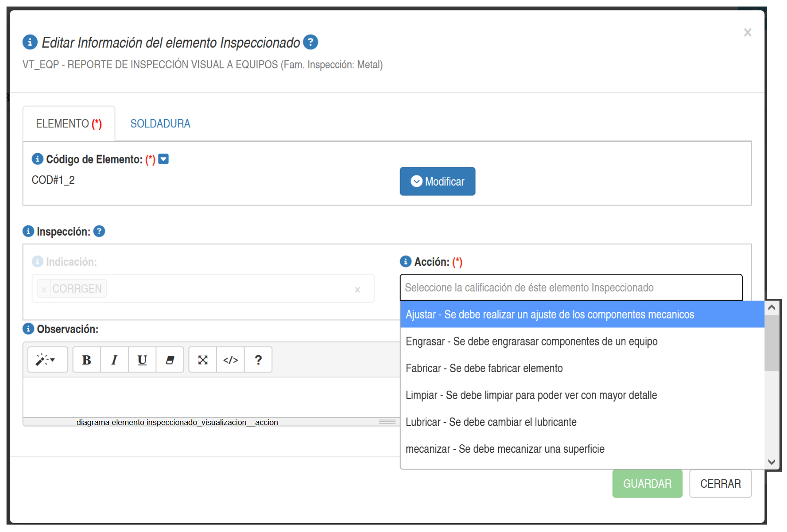Choose the Ajustar option in the list
Viewport: 787px width, 532px height.
pos(549,314)
